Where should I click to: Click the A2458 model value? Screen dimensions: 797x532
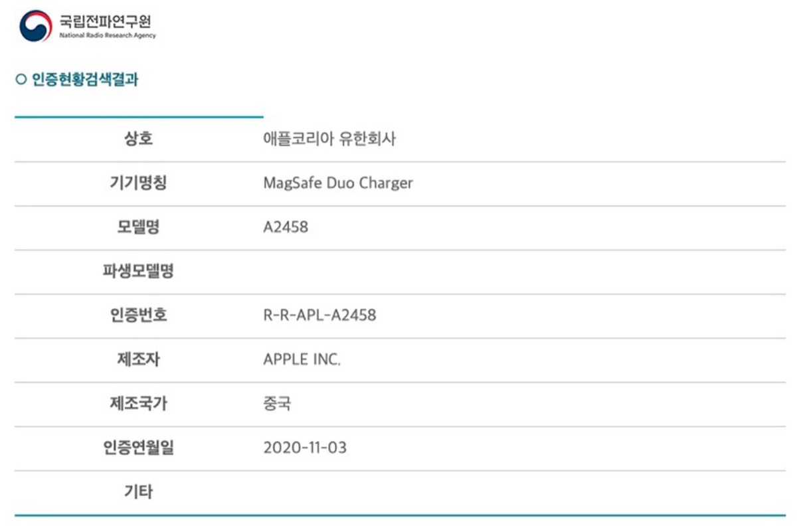pos(286,227)
